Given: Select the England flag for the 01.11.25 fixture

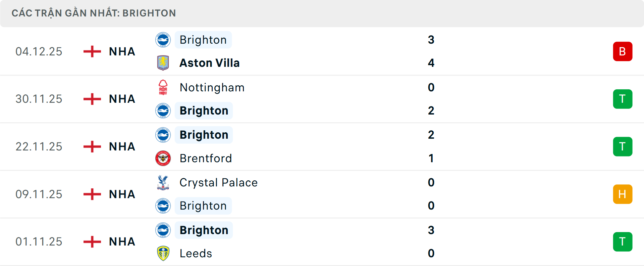Looking at the screenshot, I should tap(92, 241).
